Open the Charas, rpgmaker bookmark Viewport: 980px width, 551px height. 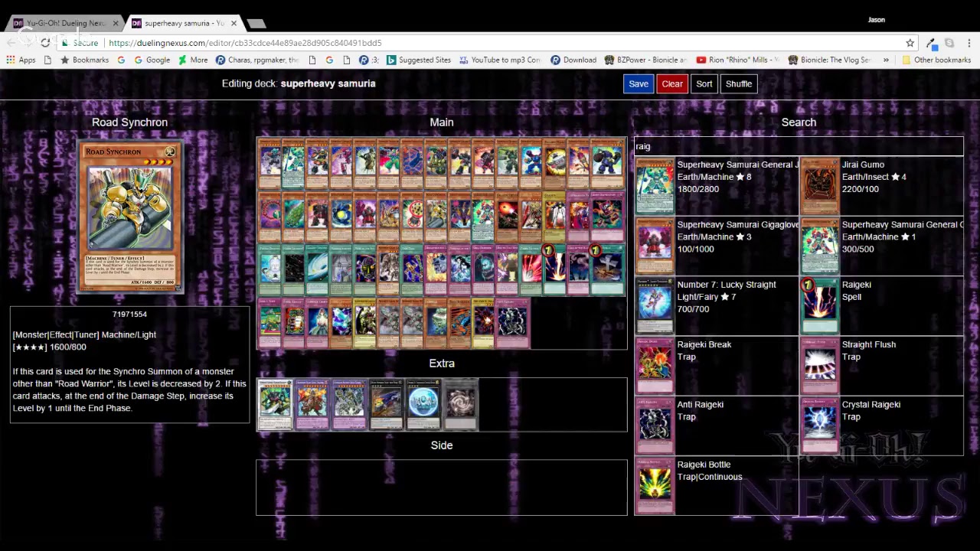pos(257,60)
